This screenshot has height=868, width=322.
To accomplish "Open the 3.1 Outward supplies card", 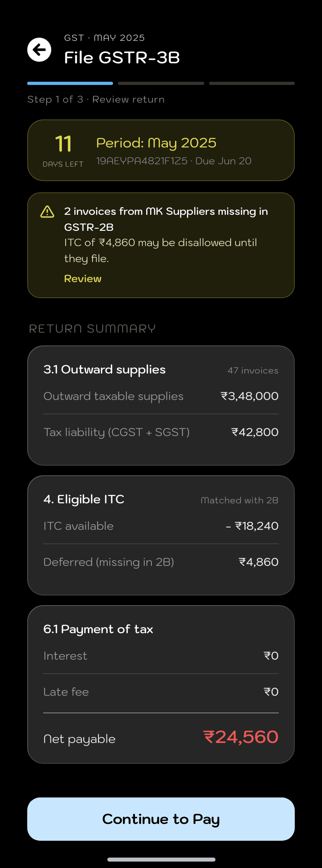I will pos(161,406).
